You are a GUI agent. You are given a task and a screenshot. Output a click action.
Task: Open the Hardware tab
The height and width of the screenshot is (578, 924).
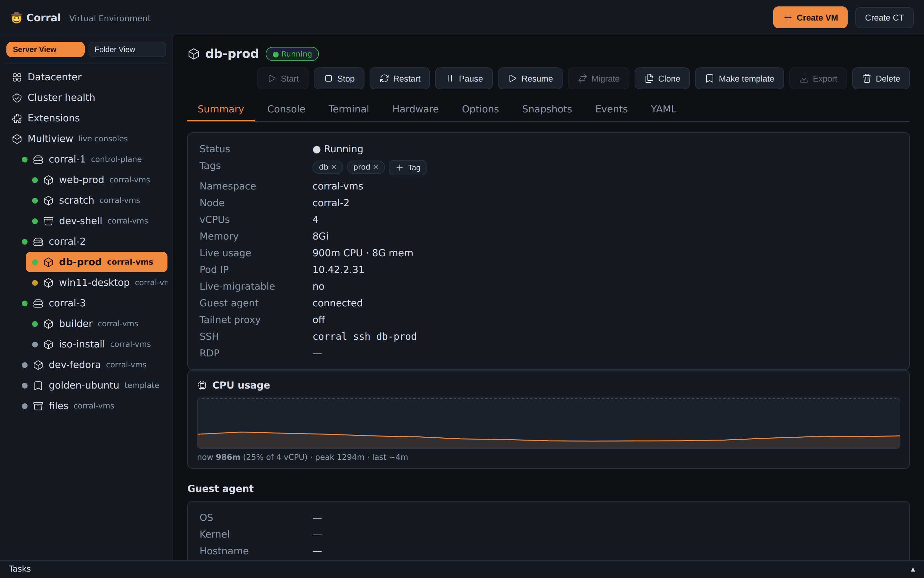point(415,109)
